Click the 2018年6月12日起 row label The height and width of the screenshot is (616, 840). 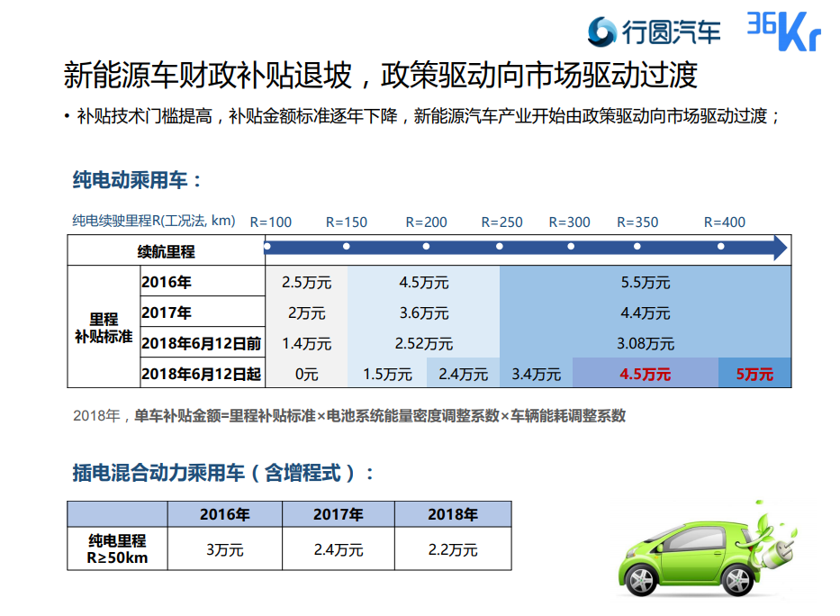(203, 374)
